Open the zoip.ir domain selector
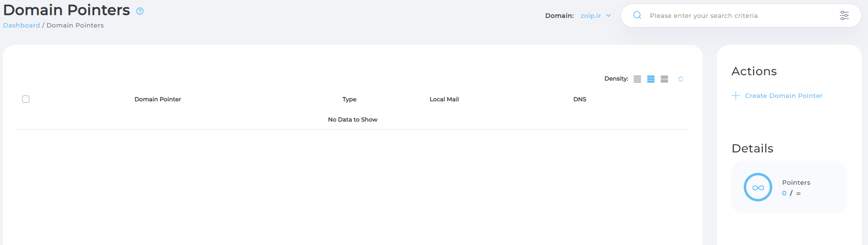Screen dimensions: 868x245 [591, 15]
